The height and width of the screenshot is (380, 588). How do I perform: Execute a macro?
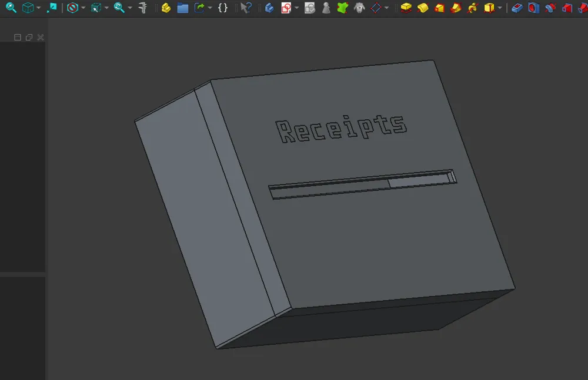tap(222, 8)
